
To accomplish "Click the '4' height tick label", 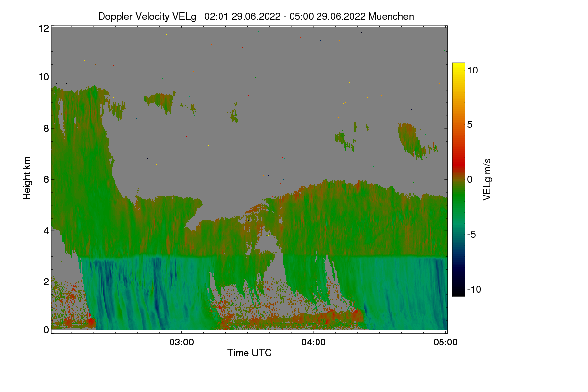I will [46, 230].
